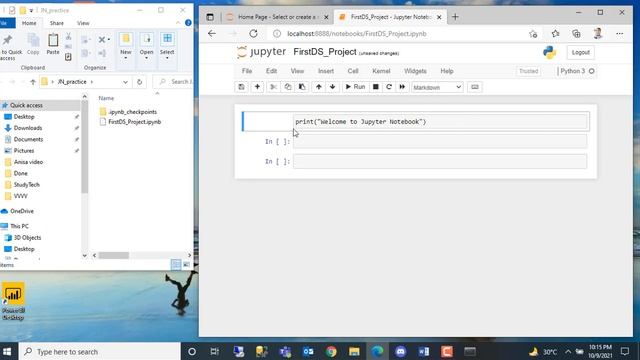
Task: Expand the Select dropdown in File Explorer
Action: click(x=167, y=58)
